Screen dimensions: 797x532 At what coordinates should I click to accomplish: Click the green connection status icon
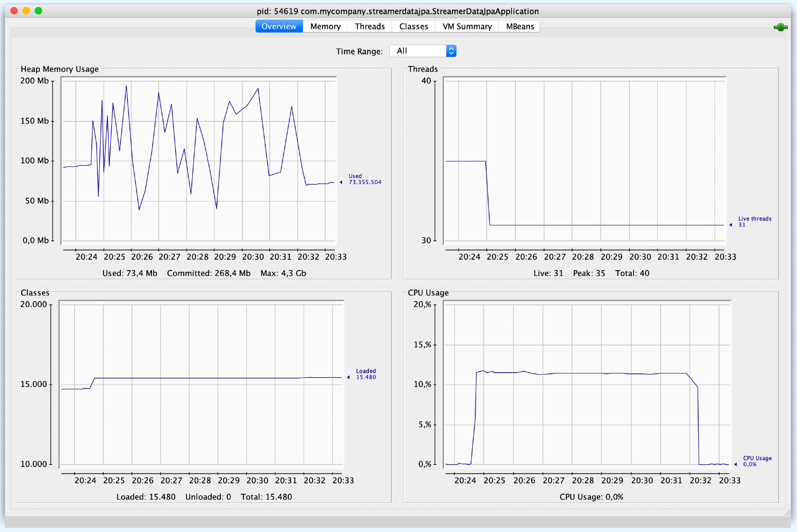coord(780,27)
